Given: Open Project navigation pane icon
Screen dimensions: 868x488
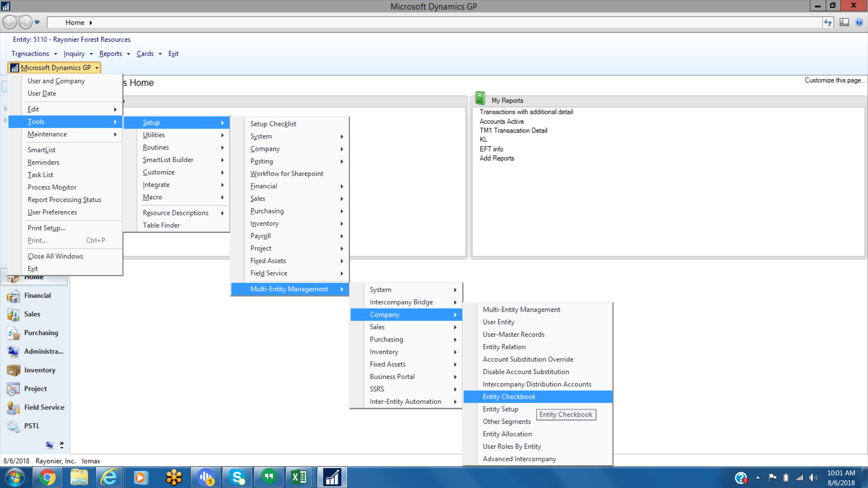Looking at the screenshot, I should (13, 389).
